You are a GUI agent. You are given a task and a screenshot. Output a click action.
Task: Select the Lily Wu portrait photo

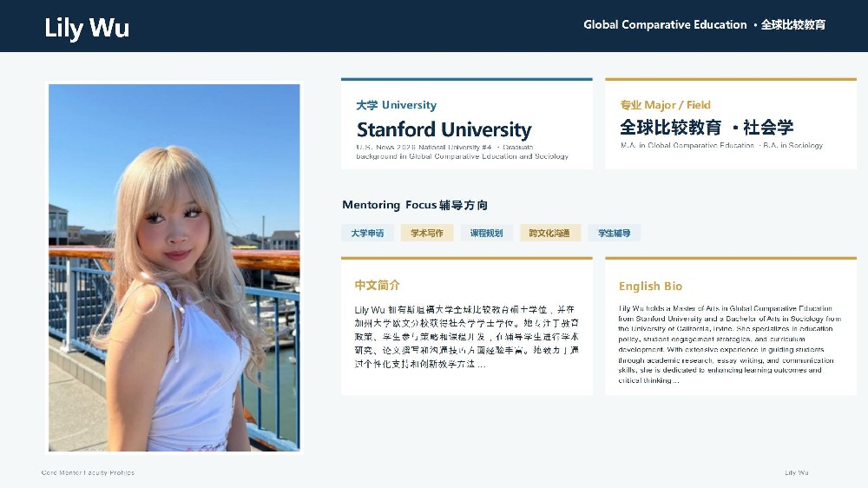tap(174, 267)
